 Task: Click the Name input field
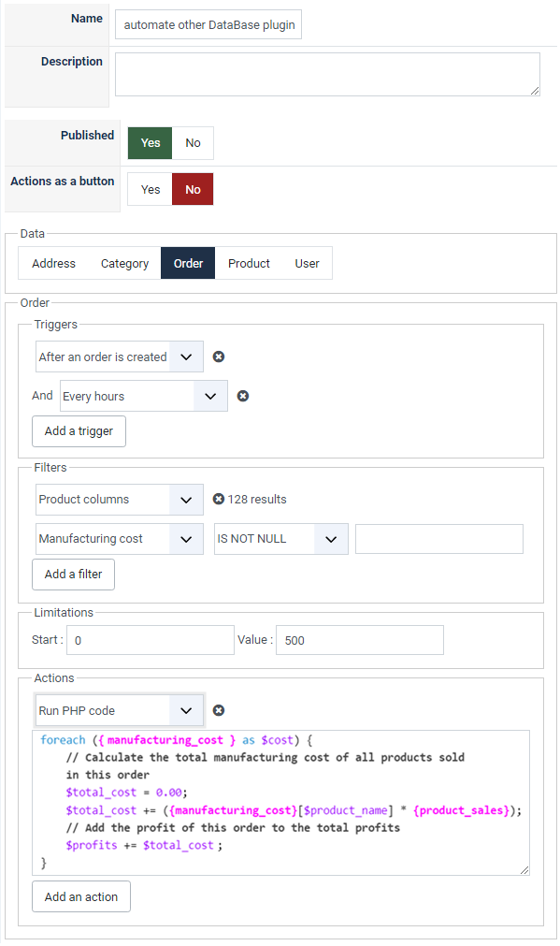208,24
